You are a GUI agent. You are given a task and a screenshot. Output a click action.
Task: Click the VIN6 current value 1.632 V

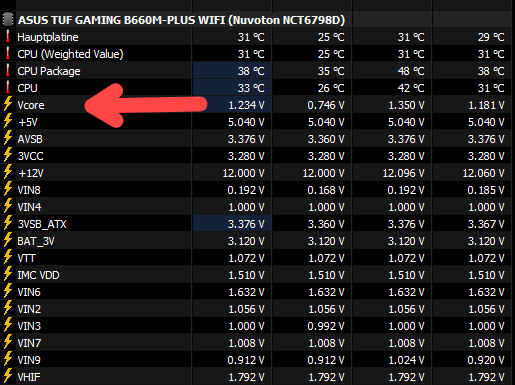pos(246,292)
